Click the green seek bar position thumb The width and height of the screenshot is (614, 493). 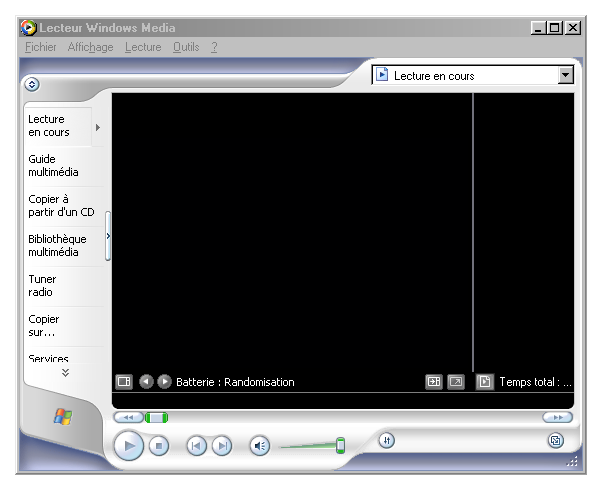(157, 418)
